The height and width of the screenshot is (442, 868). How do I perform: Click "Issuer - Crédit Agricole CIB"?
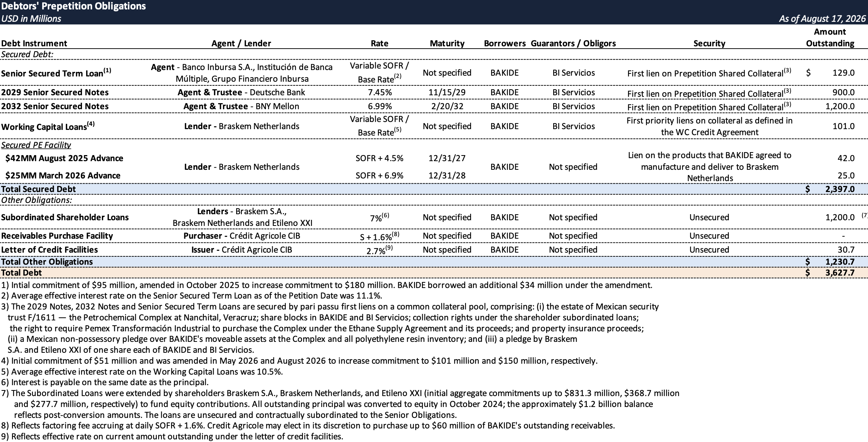coord(242,250)
